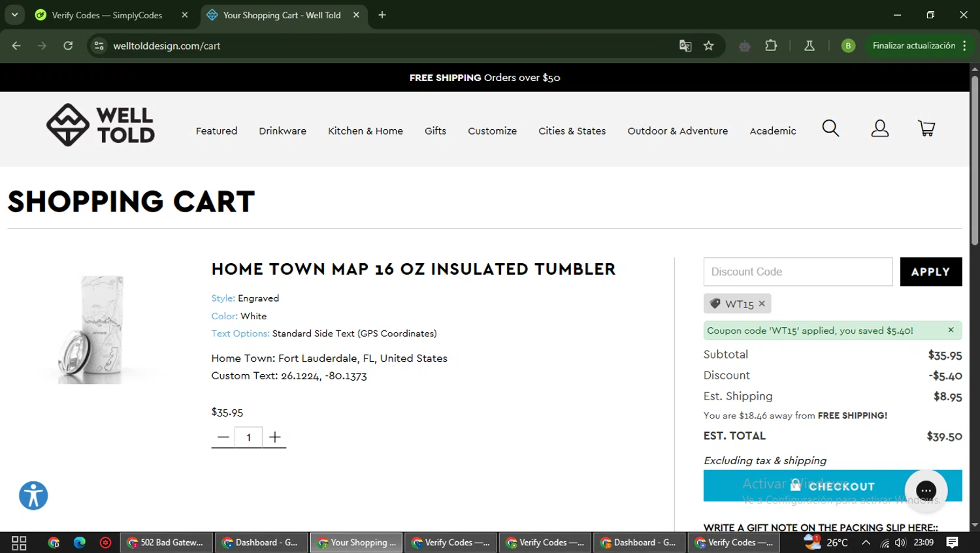
Task: Open the Outdoor & Adventure menu
Action: [678, 131]
